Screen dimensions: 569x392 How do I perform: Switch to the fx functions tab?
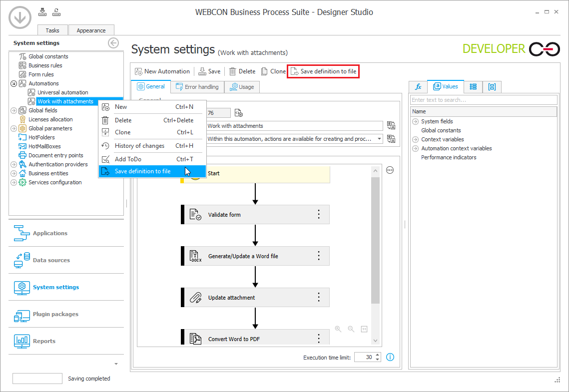click(418, 87)
